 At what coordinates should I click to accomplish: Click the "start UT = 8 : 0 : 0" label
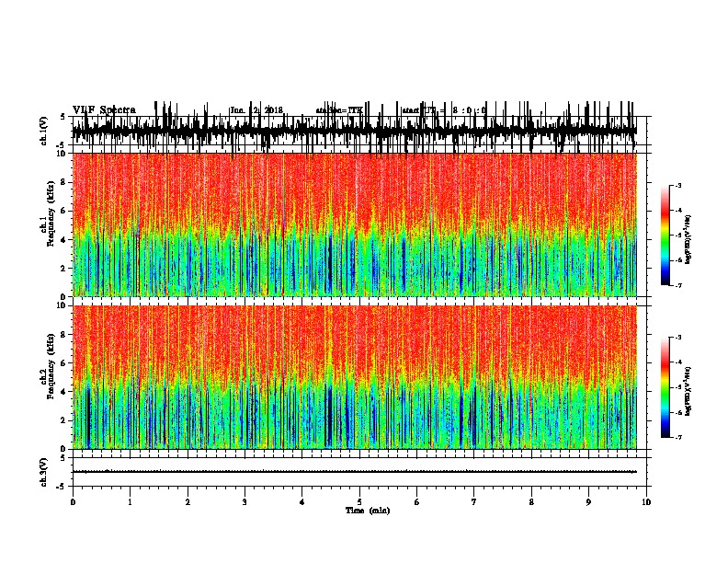click(x=444, y=110)
